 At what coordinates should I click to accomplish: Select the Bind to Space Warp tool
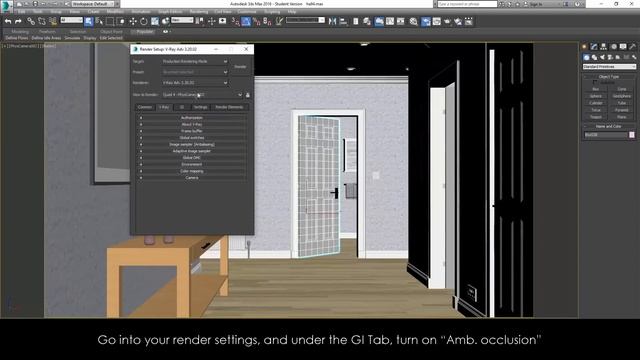pyautogui.click(x=52, y=21)
